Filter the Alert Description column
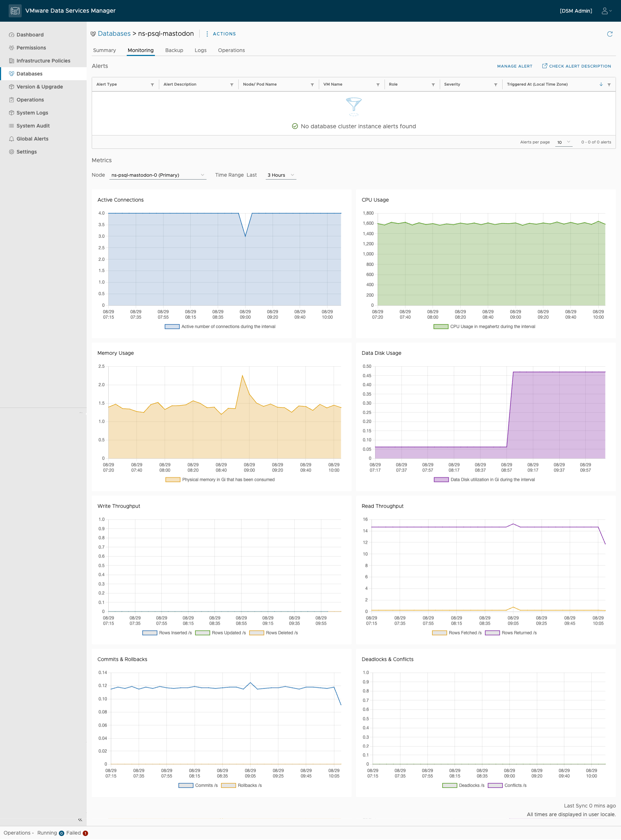Image resolution: width=621 pixels, height=840 pixels. [x=231, y=85]
